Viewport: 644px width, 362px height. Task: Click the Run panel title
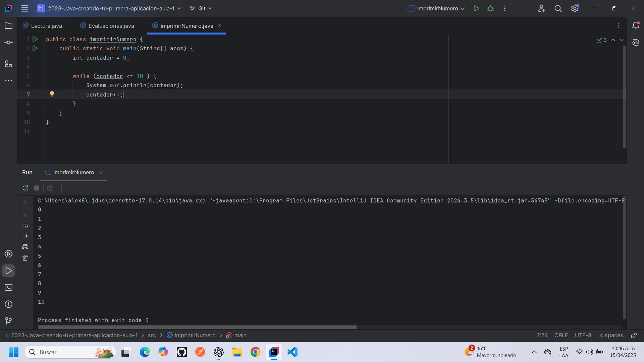[27, 172]
